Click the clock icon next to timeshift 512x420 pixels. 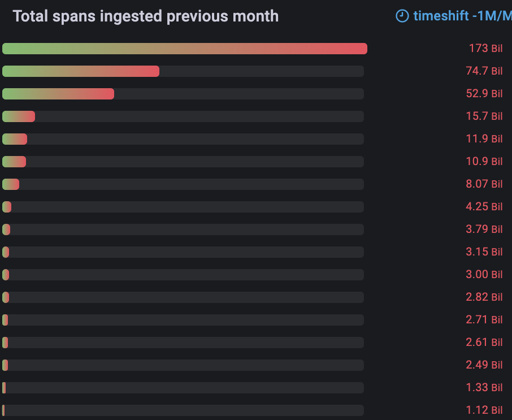[x=402, y=16]
